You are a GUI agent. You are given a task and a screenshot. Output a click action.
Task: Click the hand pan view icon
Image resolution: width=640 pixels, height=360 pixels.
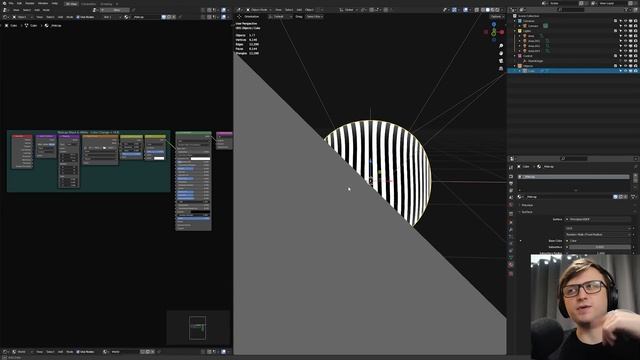click(501, 53)
